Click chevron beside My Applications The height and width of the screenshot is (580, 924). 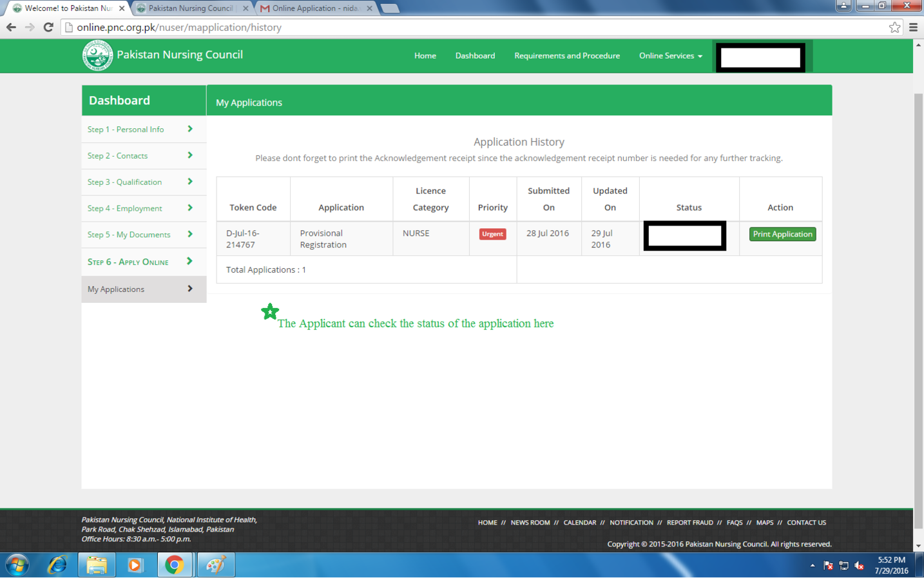pos(190,289)
